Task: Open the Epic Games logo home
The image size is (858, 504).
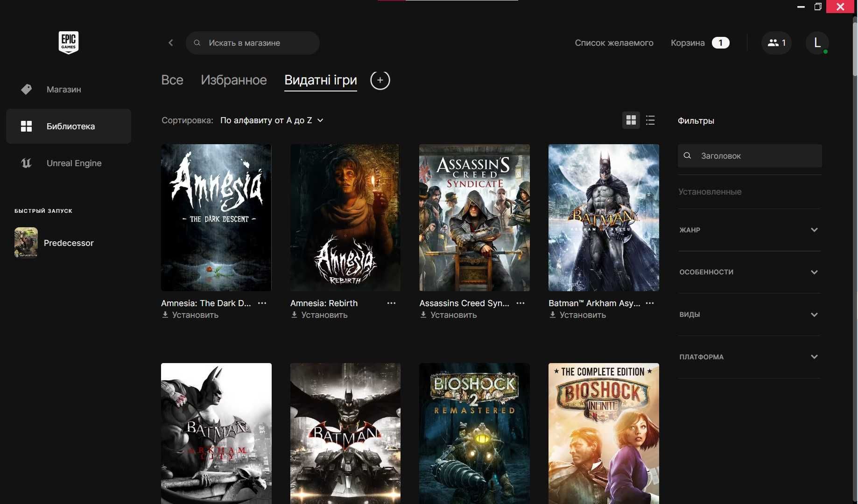Action: click(69, 42)
